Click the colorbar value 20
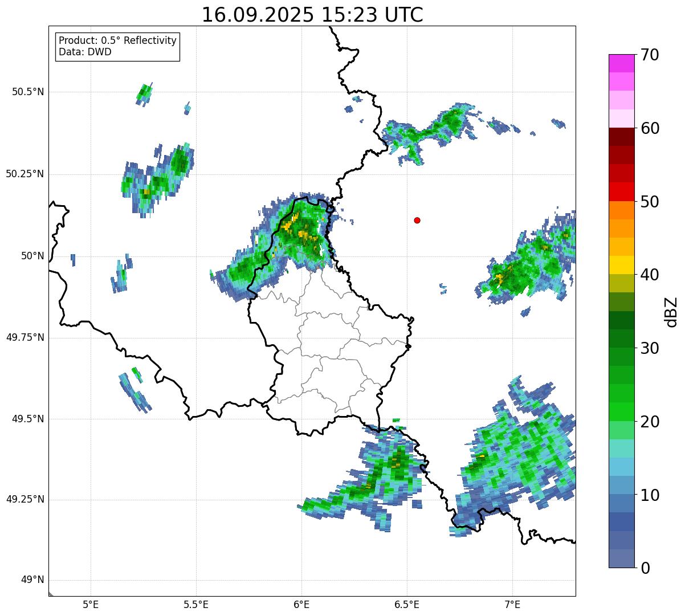The width and height of the screenshot is (685, 616). tap(650, 422)
